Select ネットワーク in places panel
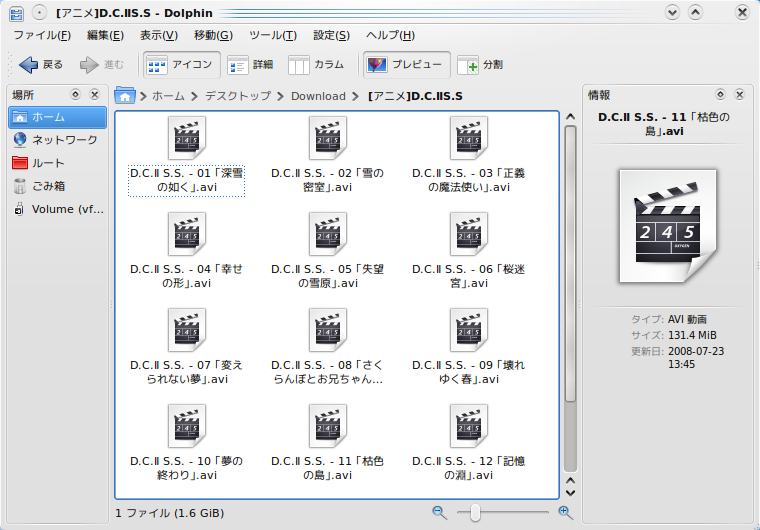 [x=58, y=140]
